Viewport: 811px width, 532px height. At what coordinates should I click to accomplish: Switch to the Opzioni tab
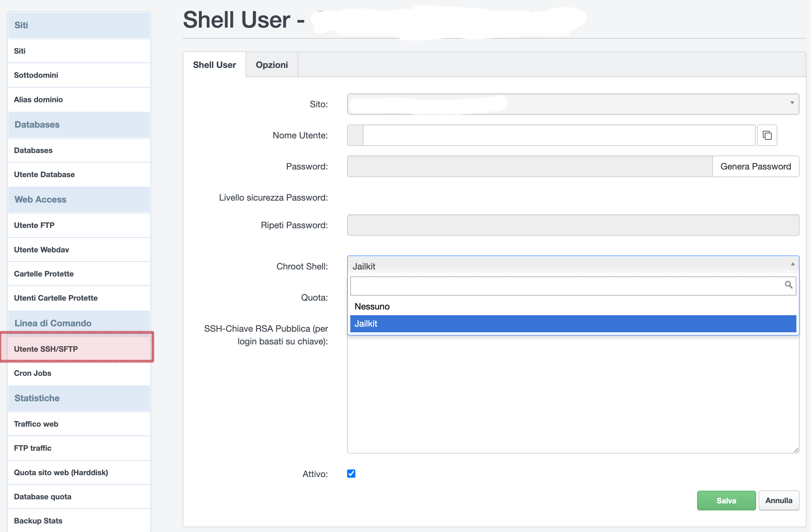pos(272,65)
